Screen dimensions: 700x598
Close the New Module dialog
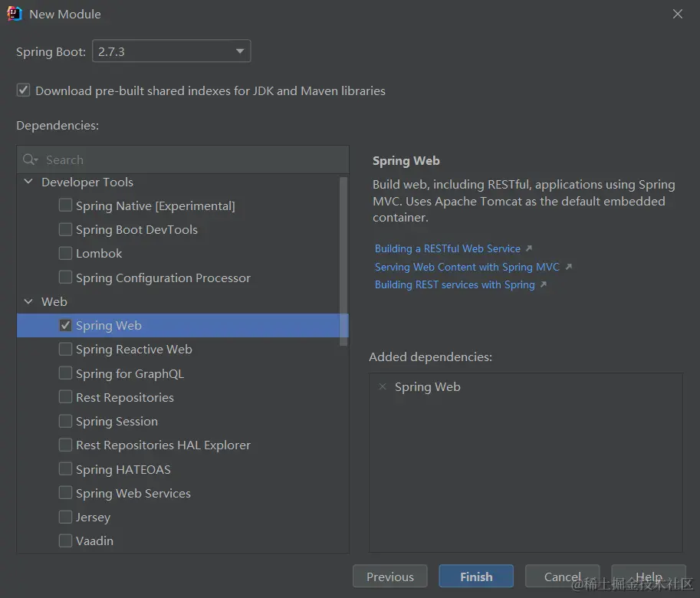tap(678, 14)
